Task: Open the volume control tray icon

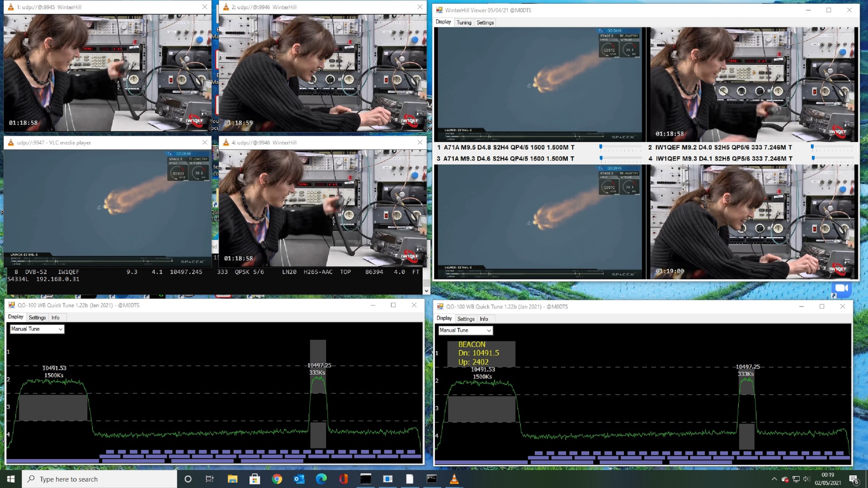Action: click(x=806, y=479)
